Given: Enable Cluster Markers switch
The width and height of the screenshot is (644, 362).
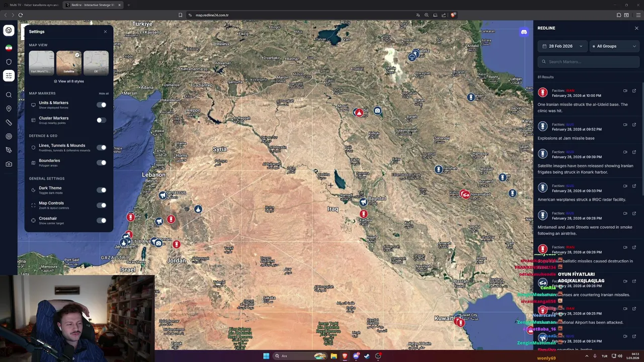Looking at the screenshot, I should (101, 120).
